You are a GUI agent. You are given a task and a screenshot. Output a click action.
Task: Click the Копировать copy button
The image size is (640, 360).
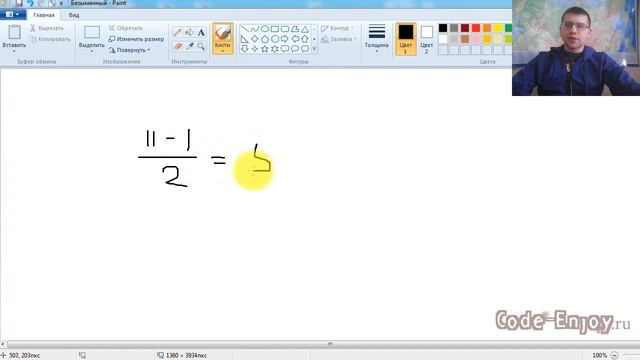pos(50,39)
